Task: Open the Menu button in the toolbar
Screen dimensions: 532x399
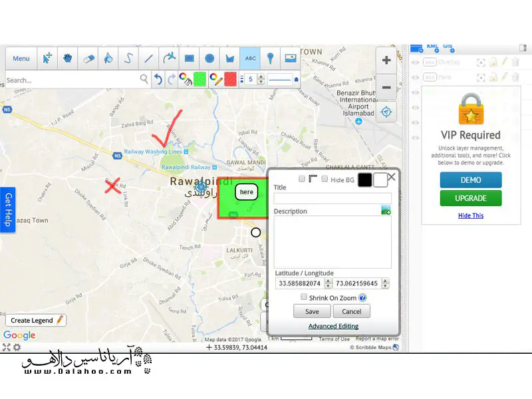Action: click(x=21, y=59)
